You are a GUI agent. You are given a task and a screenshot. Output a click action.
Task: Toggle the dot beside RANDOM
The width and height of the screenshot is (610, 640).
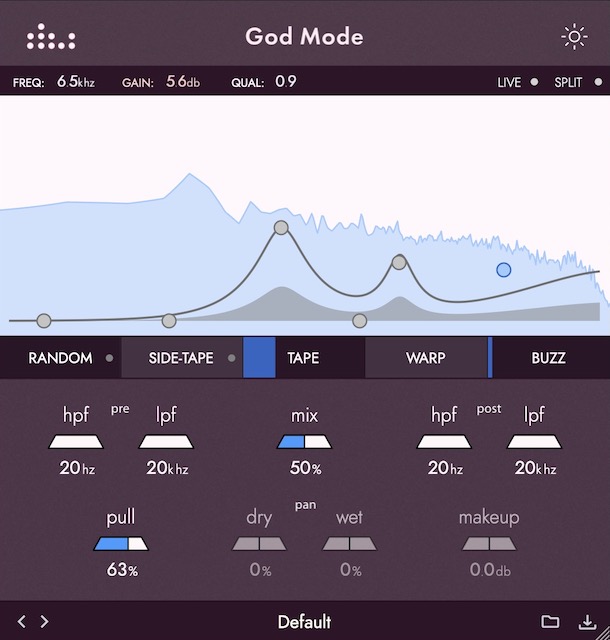(x=109, y=358)
